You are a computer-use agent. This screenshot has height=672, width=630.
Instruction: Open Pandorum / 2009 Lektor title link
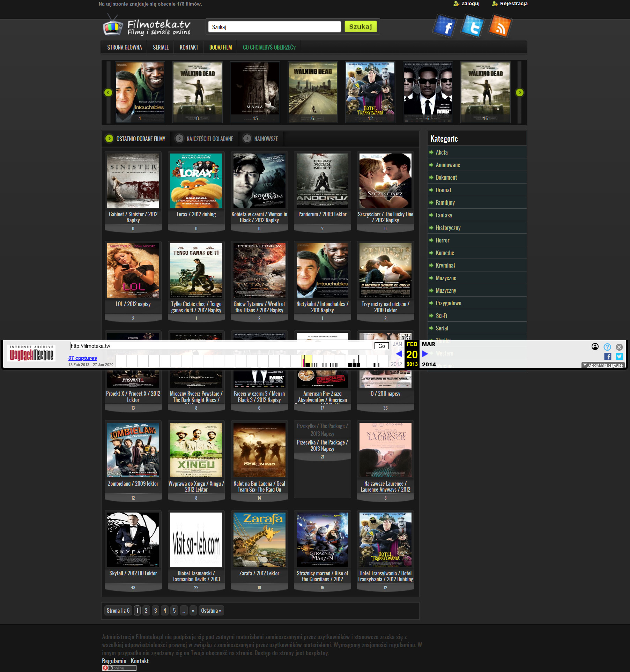tap(323, 214)
